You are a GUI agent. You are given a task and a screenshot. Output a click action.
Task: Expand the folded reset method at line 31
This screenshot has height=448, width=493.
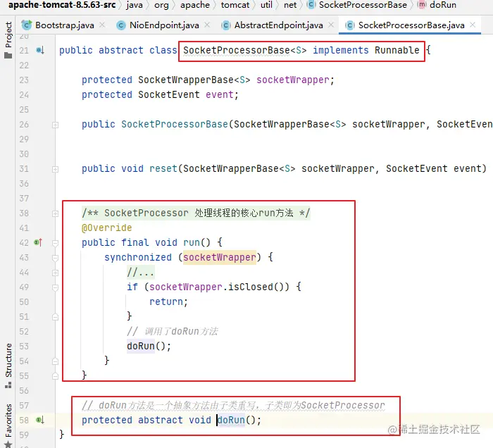pyautogui.click(x=55, y=169)
